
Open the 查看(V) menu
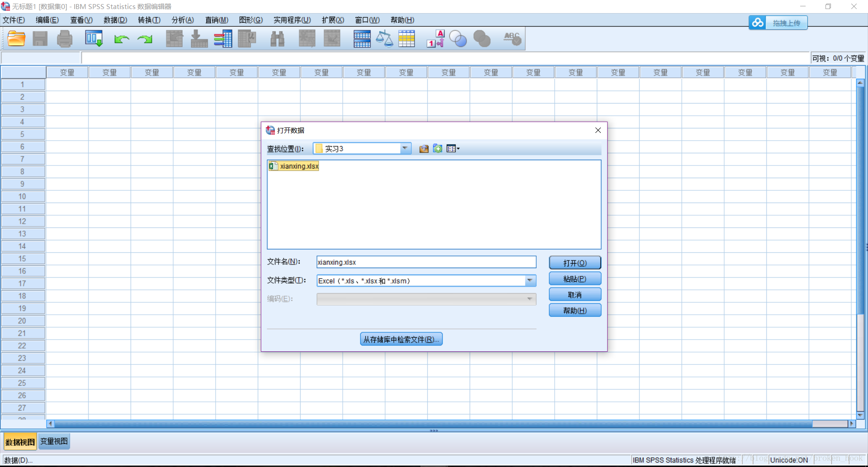point(81,20)
